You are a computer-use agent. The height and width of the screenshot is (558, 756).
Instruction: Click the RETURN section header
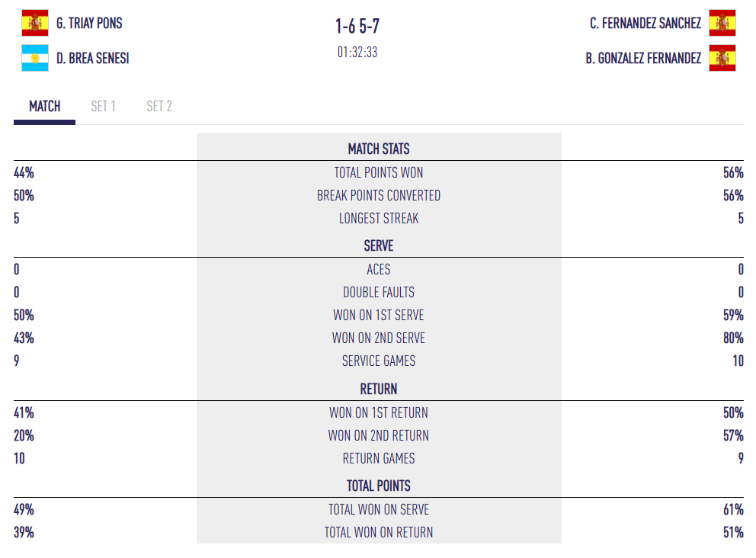pyautogui.click(x=379, y=390)
